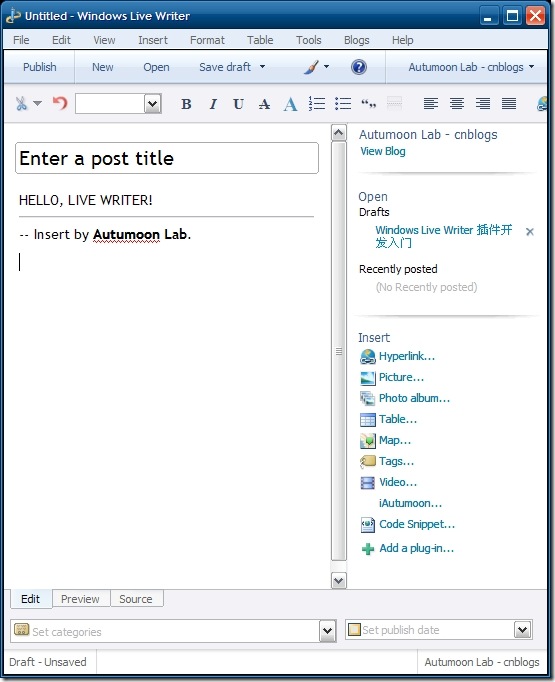
Task: Toggle Underline text formatting
Action: pyautogui.click(x=238, y=104)
